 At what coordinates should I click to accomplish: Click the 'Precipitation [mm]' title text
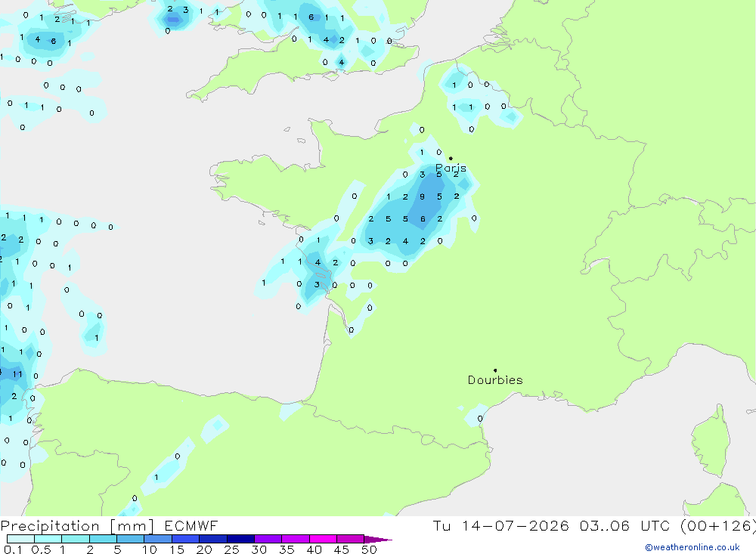77,526
